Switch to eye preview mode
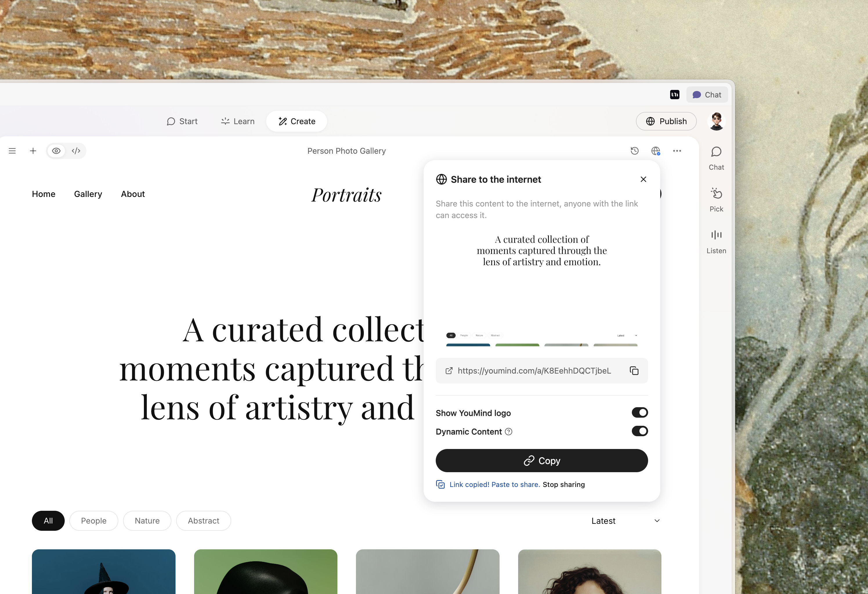 point(56,151)
